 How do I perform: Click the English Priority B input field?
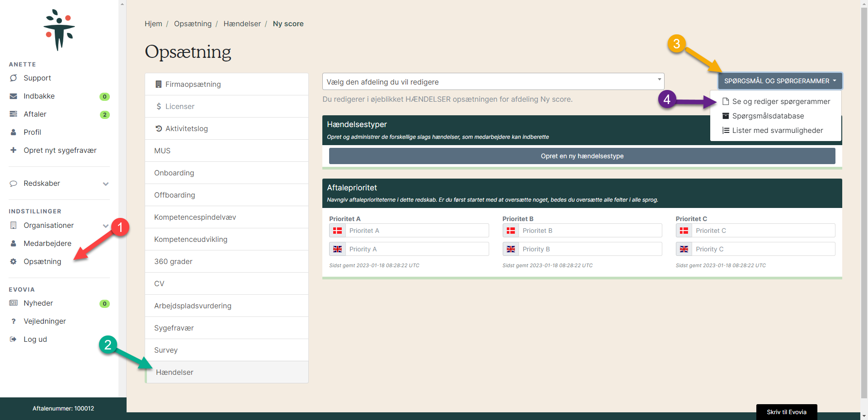590,249
